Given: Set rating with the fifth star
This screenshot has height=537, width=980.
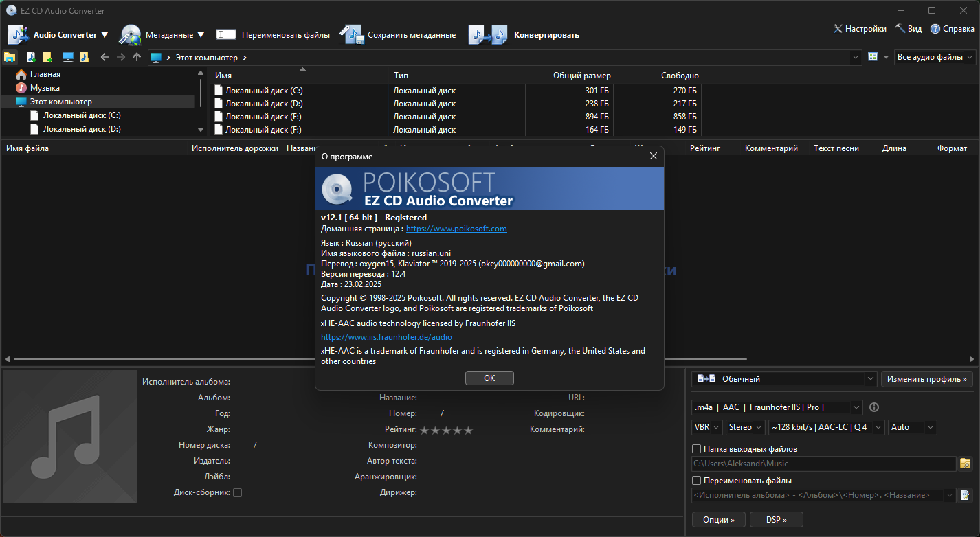Looking at the screenshot, I should point(468,431).
